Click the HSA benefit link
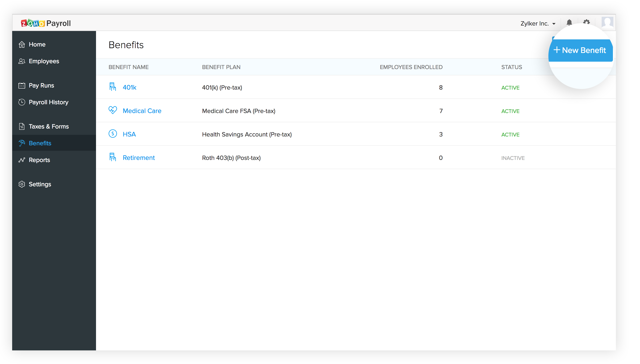Image resolution: width=640 pixels, height=364 pixels. pos(129,134)
